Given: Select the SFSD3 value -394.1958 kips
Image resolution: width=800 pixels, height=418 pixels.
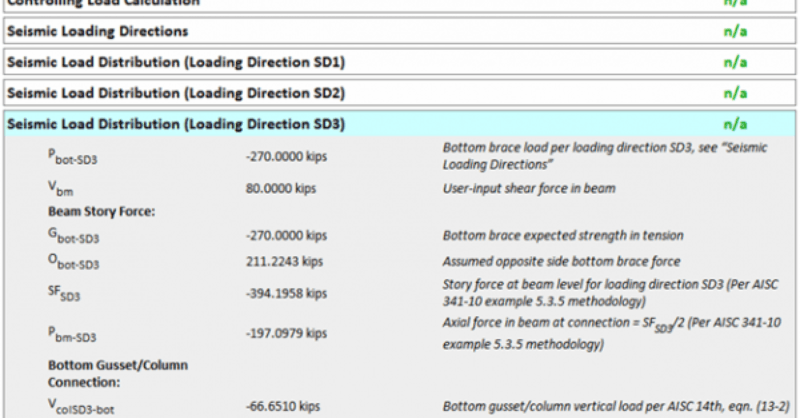Looking at the screenshot, I should coord(286,293).
